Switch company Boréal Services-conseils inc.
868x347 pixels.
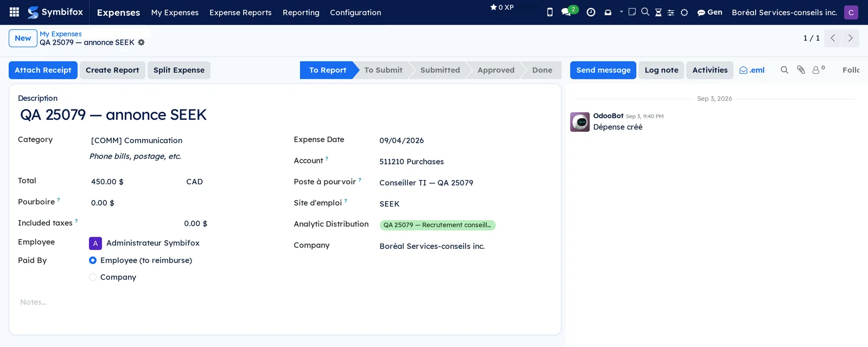(x=784, y=12)
